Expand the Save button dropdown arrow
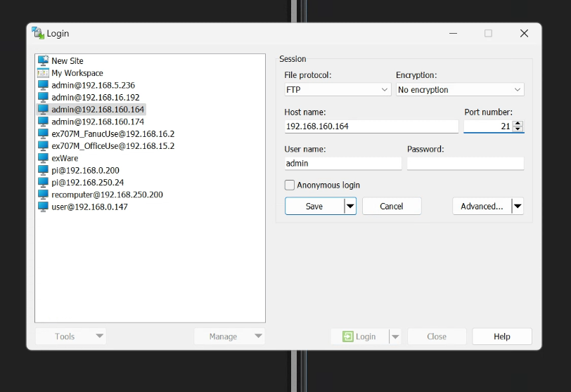 [x=349, y=207]
